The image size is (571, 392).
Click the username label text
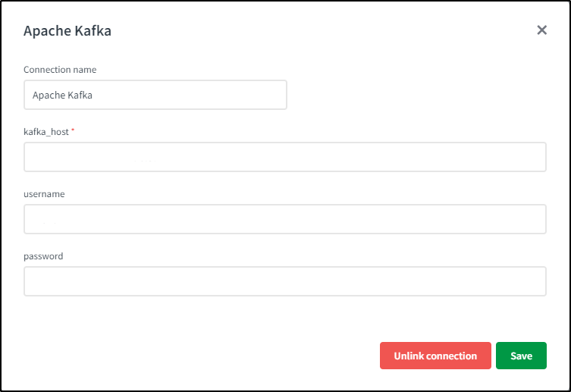[x=44, y=194]
